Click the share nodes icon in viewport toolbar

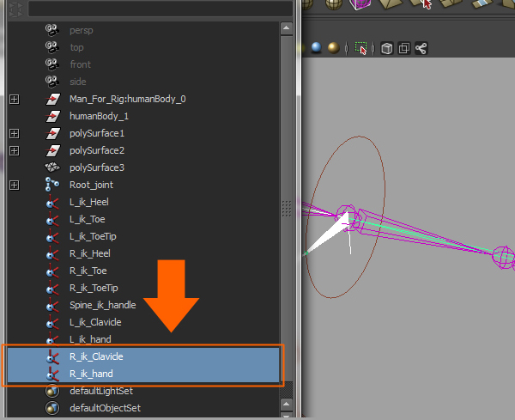click(421, 49)
